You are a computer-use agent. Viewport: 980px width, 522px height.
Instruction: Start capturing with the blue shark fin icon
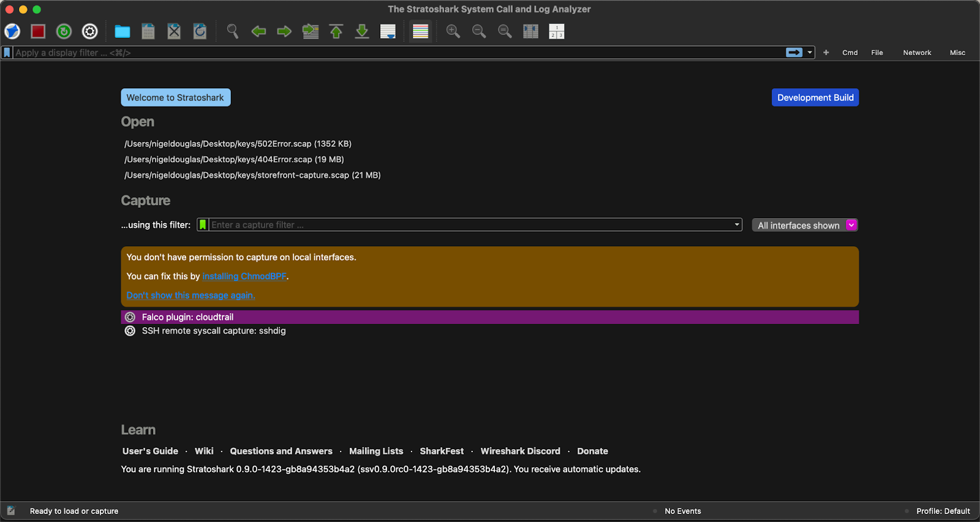(12, 31)
